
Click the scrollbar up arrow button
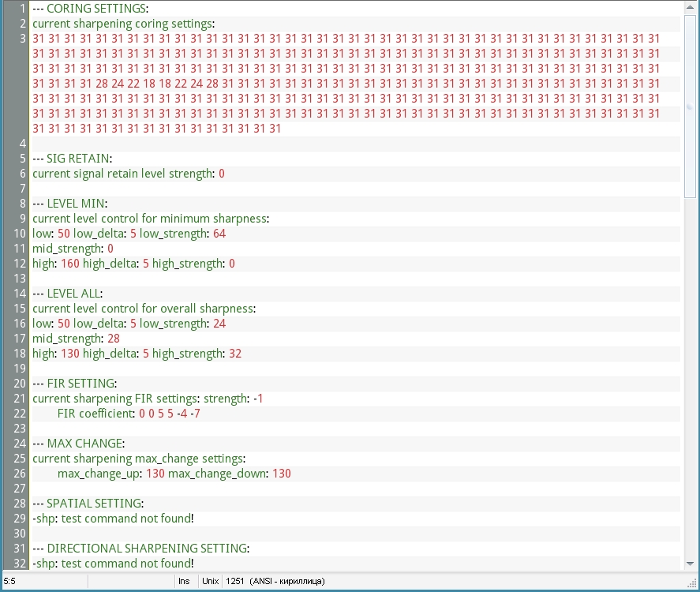coord(690,8)
